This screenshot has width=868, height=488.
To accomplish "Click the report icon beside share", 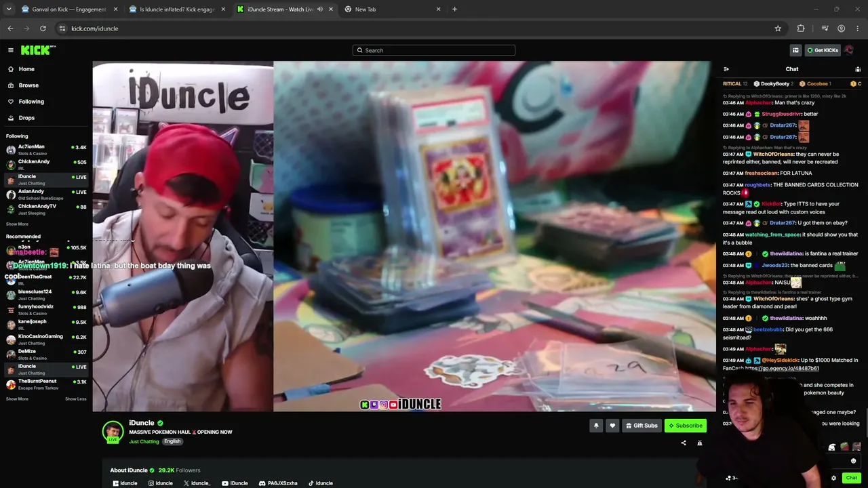I will 700,443.
